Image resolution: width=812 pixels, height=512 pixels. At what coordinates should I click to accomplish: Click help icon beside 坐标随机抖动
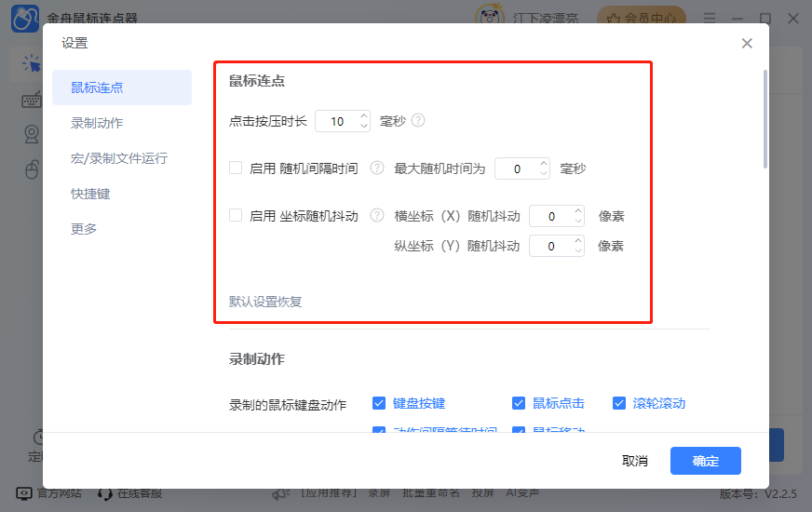(x=377, y=215)
